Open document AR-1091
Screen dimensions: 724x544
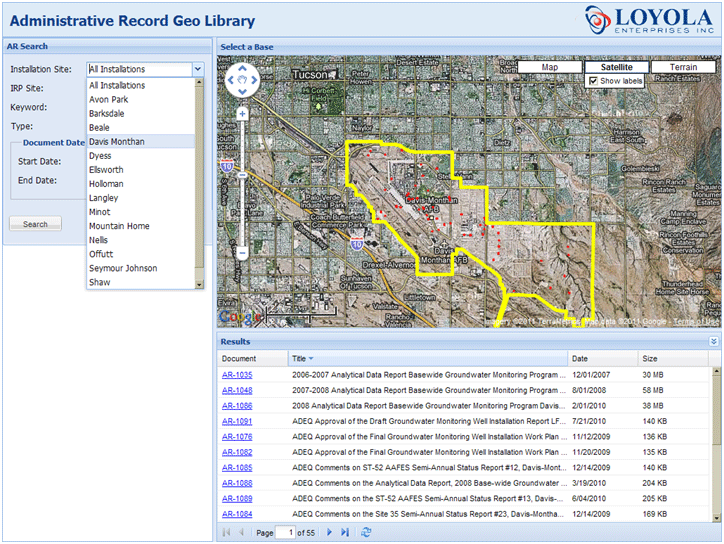pyautogui.click(x=237, y=422)
